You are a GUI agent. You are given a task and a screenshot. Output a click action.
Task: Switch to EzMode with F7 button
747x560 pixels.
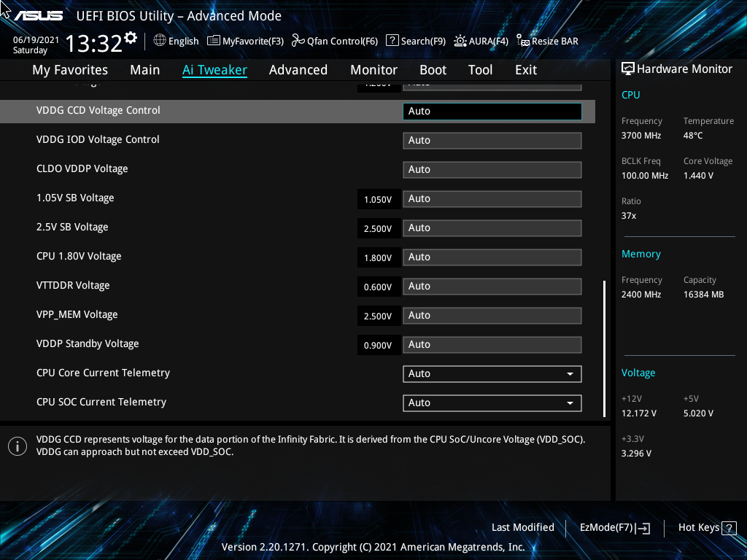pyautogui.click(x=614, y=527)
